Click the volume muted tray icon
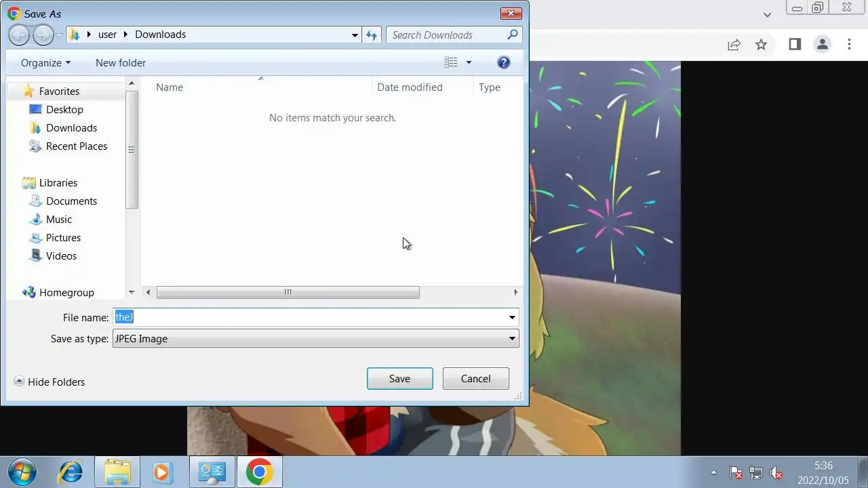The height and width of the screenshot is (488, 868). 776,473
